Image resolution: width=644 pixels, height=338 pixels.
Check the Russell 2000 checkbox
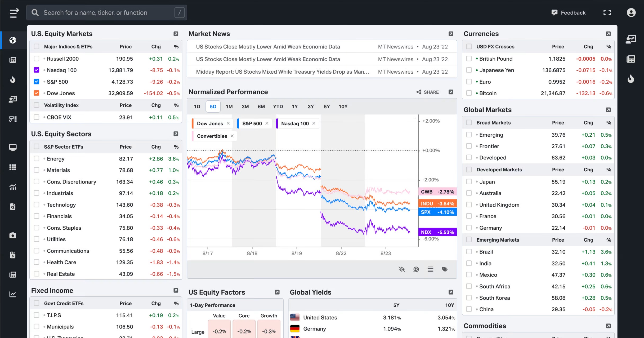point(37,59)
